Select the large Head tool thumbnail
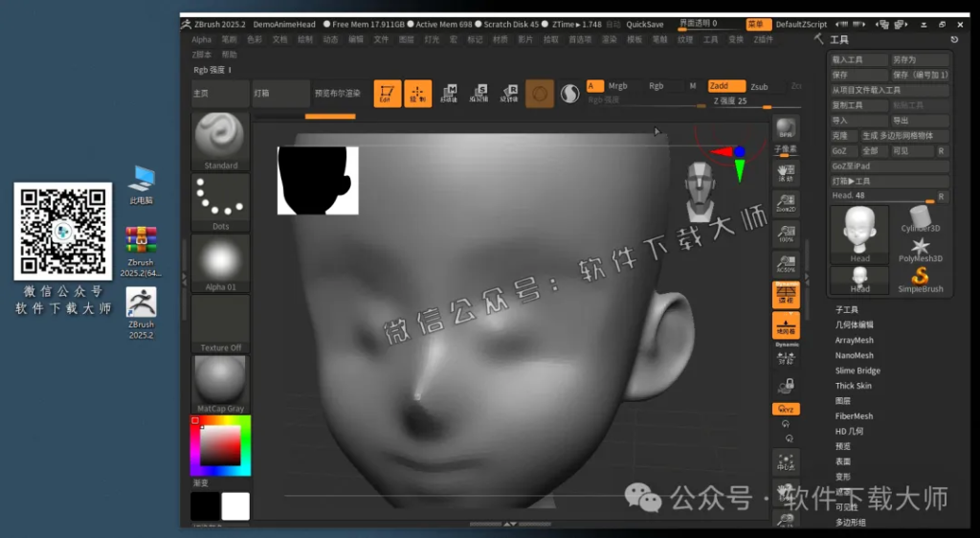This screenshot has height=538, width=980. [859, 235]
